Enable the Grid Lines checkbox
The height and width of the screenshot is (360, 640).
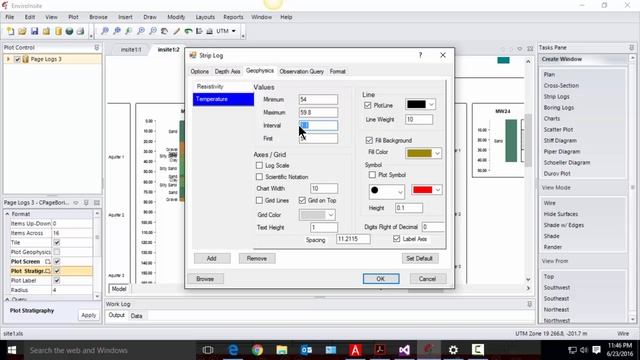(259, 200)
